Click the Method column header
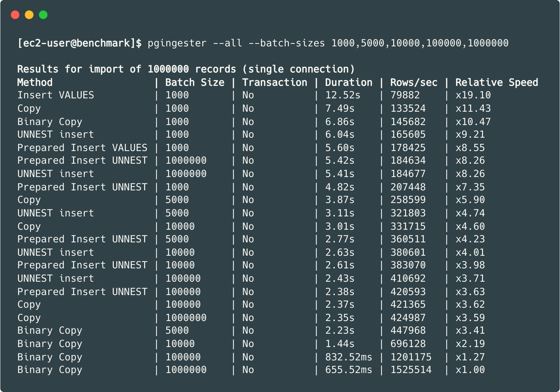This screenshot has height=392, width=560. (x=35, y=83)
